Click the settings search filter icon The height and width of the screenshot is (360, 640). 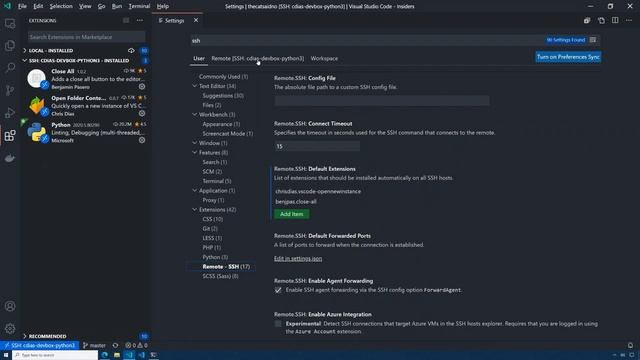click(x=593, y=40)
